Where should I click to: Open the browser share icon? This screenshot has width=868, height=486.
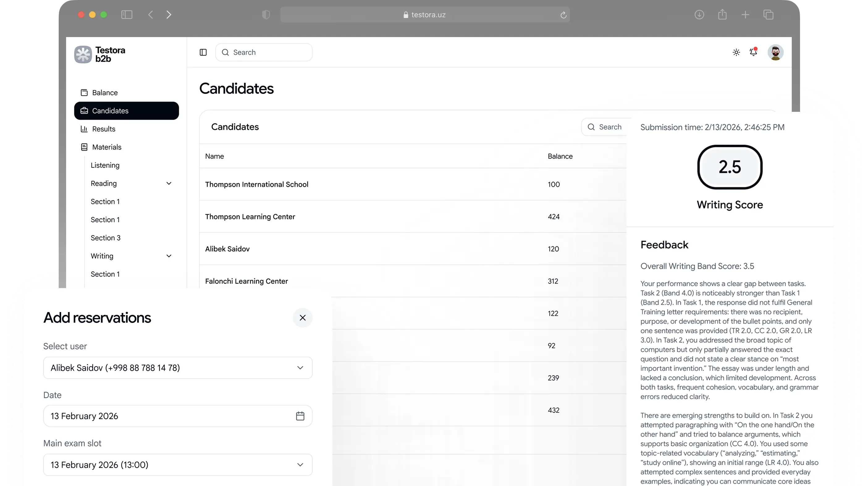coord(722,15)
